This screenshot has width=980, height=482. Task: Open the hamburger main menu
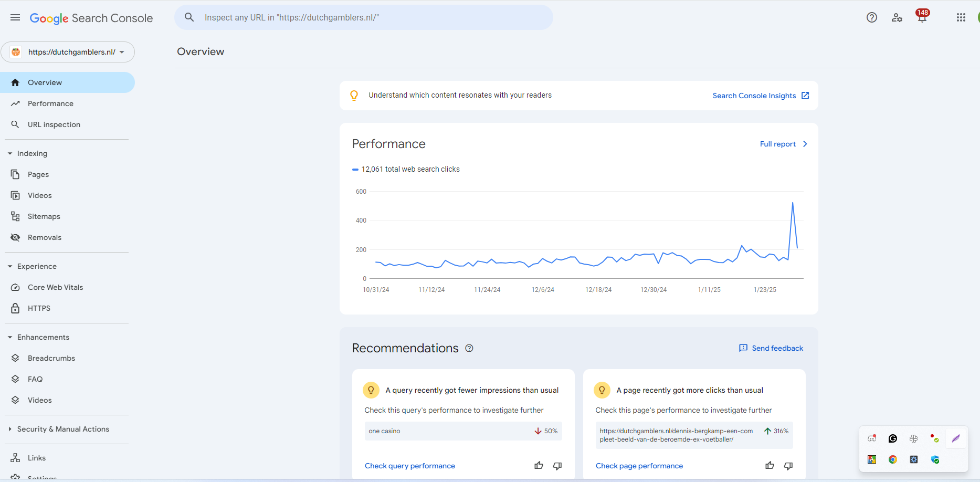point(15,18)
